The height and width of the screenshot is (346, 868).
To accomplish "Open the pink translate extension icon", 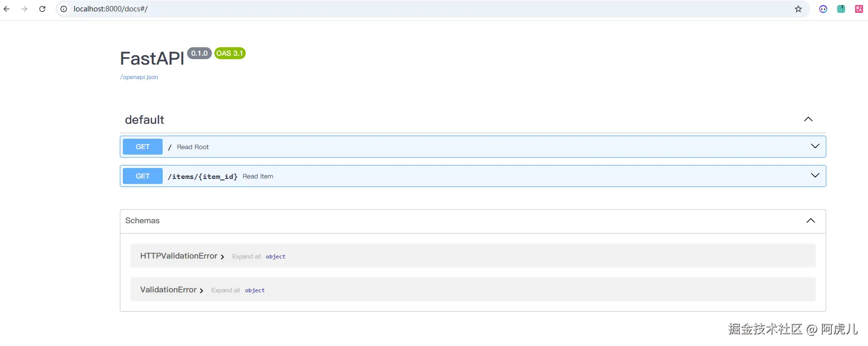I will point(859,9).
